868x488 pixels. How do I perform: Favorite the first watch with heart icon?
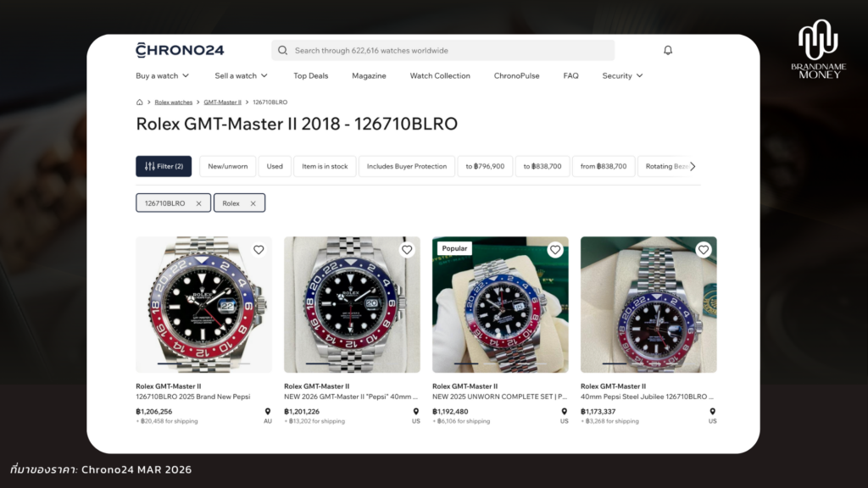pyautogui.click(x=259, y=250)
